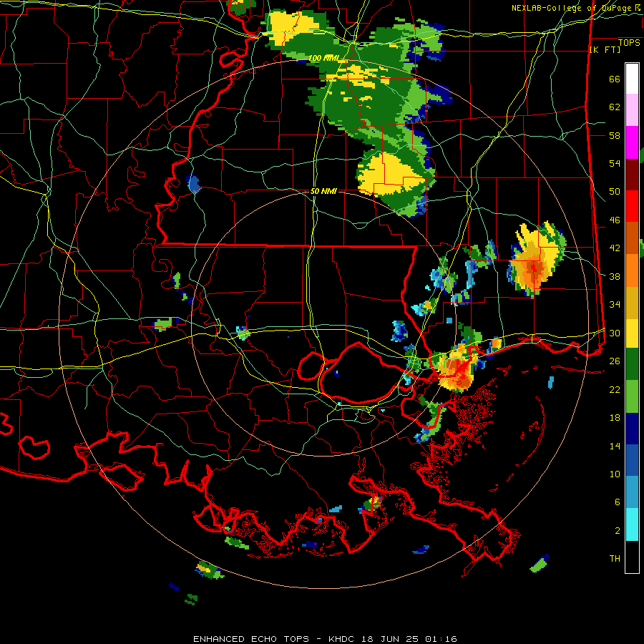Click the dark maroon legend swatch
Screen dimensions: 644x644
(x=632, y=175)
